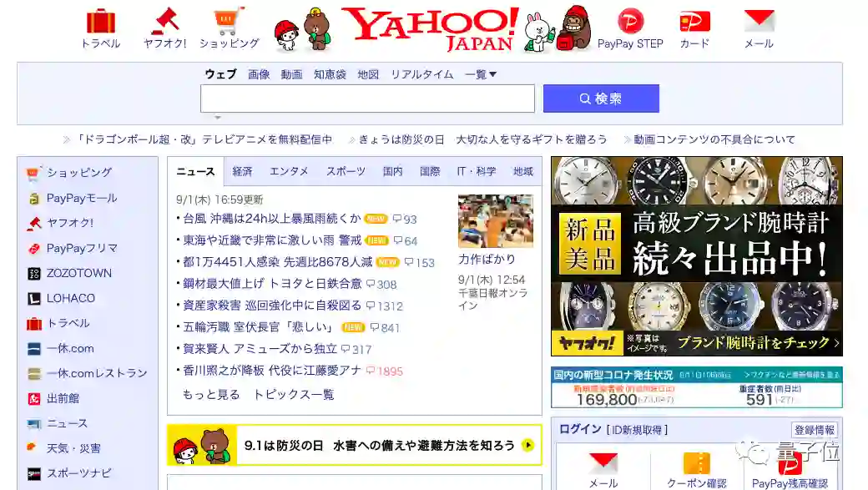Select the 画像 search tab
Screen dimensions: 868x490
[x=259, y=74]
